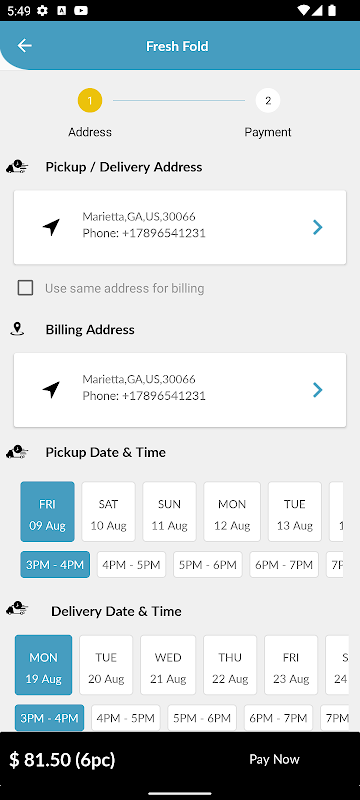The width and height of the screenshot is (360, 800).
Task: Click navigation arrow icon in billing address card
Action: coord(51,390)
